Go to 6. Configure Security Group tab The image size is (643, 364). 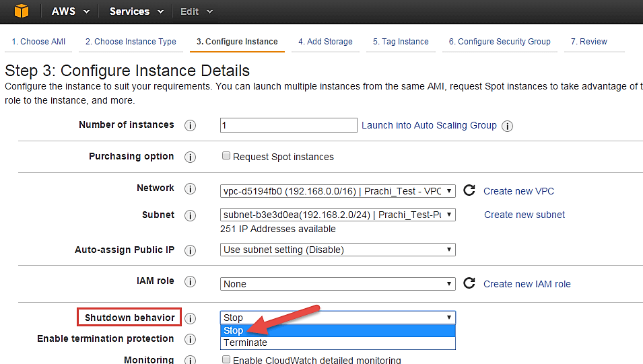[x=500, y=42]
